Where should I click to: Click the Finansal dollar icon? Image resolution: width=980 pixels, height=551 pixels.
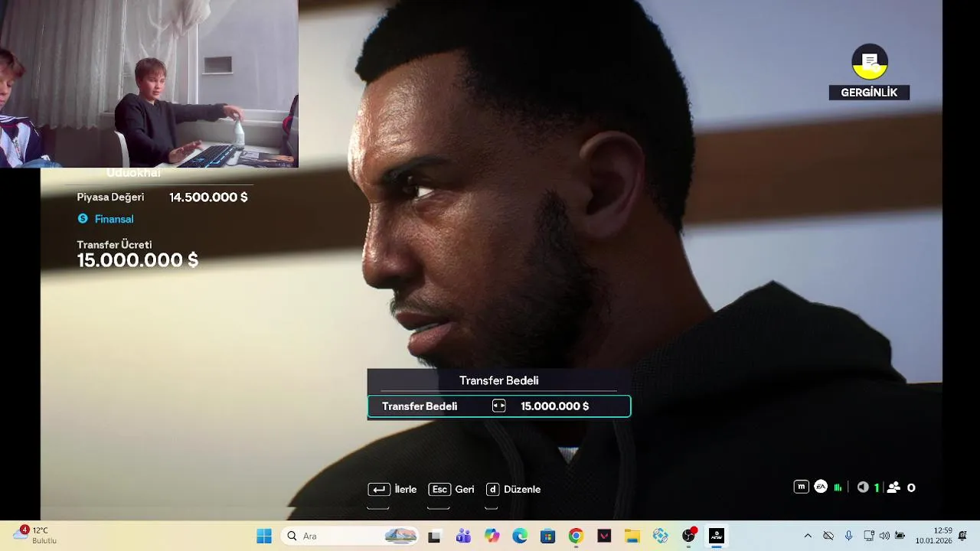coord(83,219)
